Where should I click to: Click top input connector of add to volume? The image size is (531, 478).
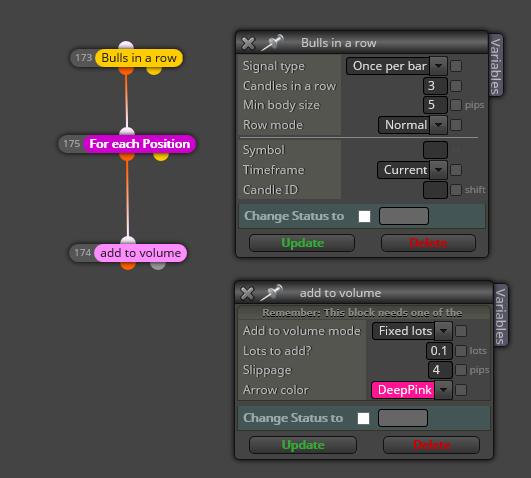pos(128,241)
